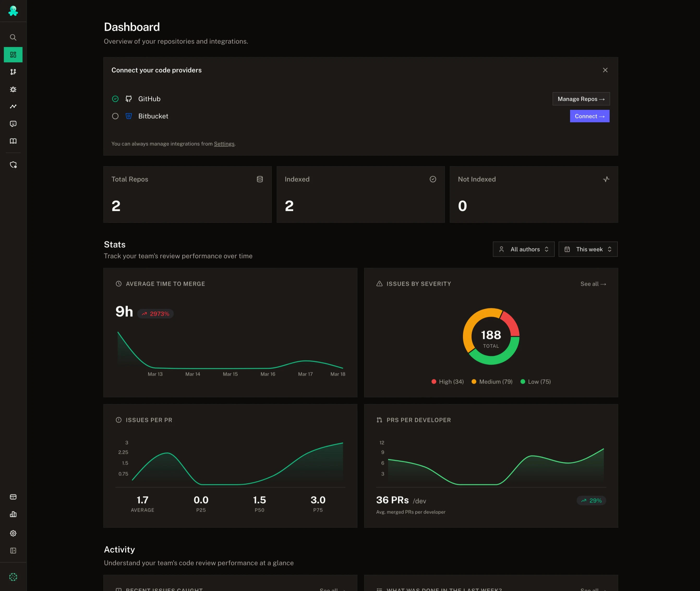Open the billing card icon
The height and width of the screenshot is (591, 700).
[13, 497]
